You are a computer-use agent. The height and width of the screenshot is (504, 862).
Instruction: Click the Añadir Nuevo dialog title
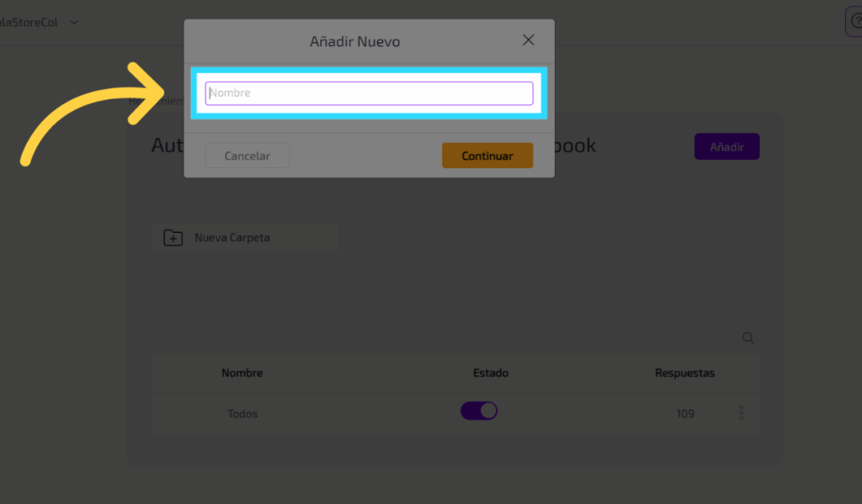354,41
